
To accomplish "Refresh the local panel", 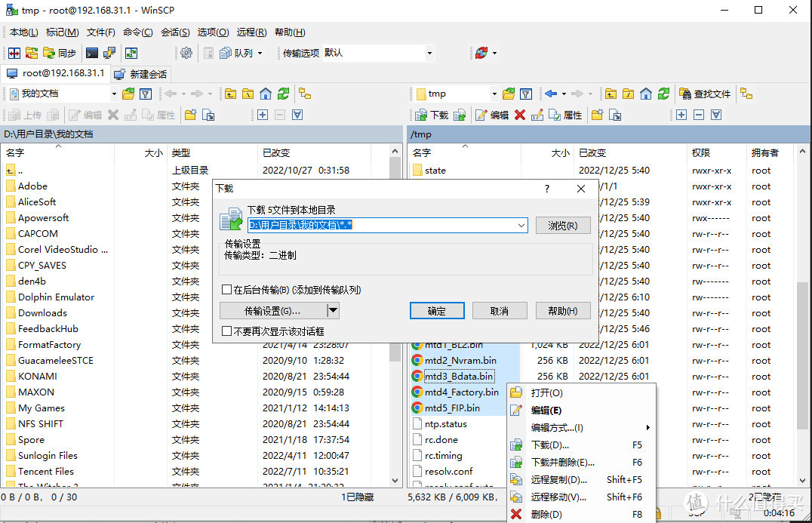I will (x=283, y=94).
